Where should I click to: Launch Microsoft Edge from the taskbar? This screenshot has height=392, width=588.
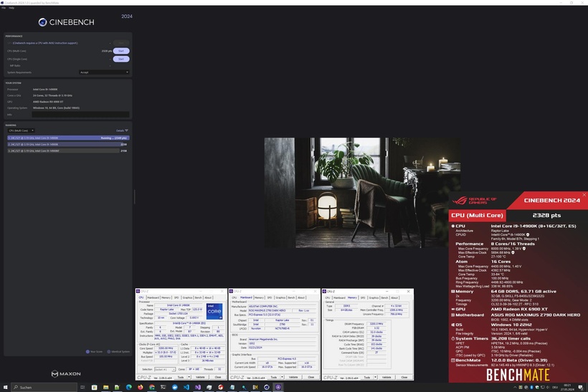pos(128,387)
